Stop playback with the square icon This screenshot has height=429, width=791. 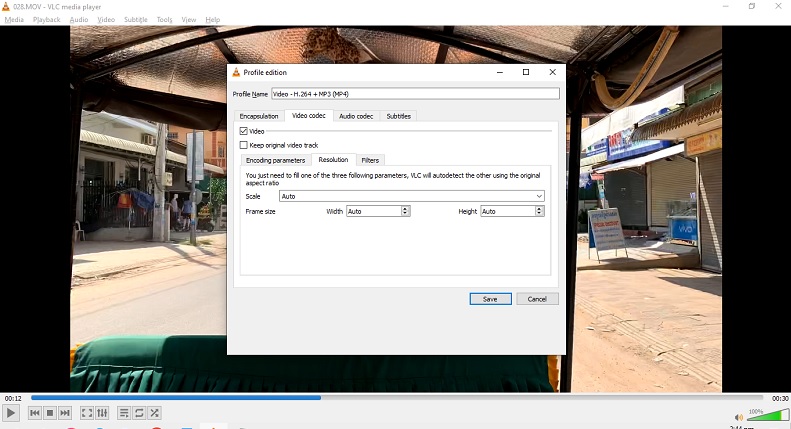[49, 413]
